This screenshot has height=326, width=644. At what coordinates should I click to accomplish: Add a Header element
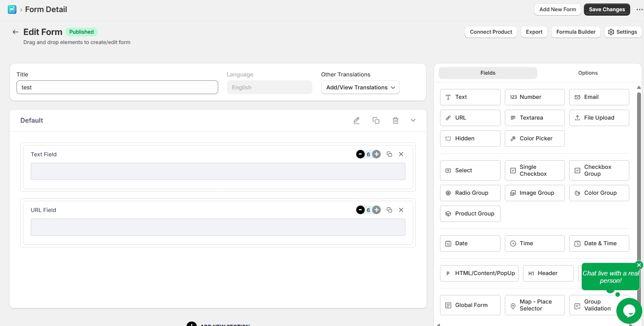coord(548,273)
